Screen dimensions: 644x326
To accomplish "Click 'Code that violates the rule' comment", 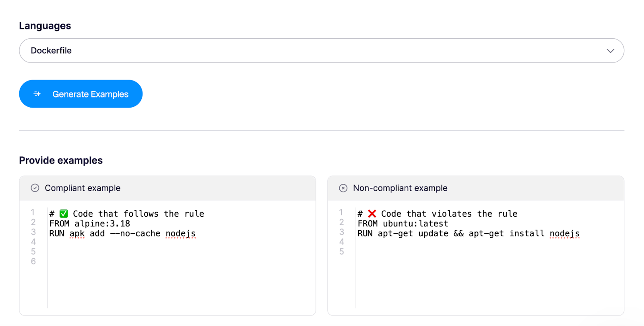I will (449, 214).
